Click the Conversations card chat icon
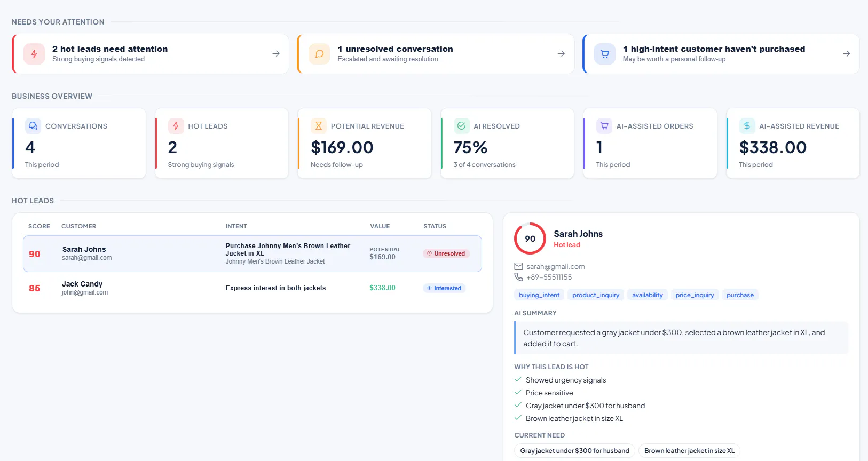 tap(33, 126)
